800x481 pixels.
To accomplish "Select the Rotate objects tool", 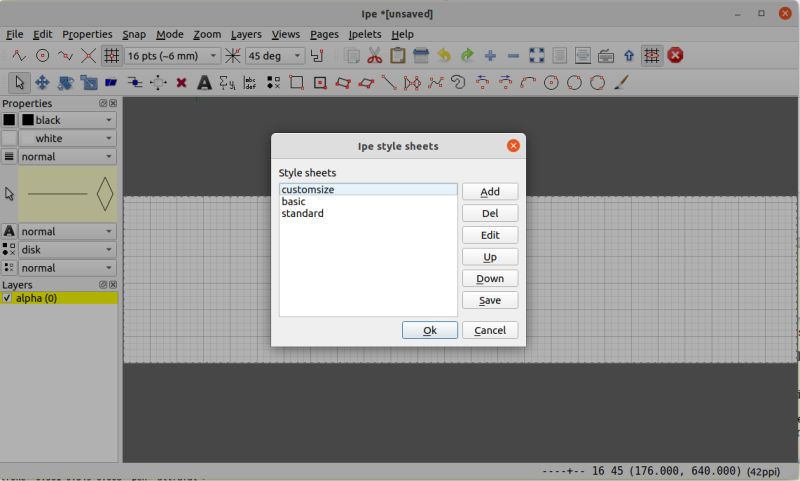I will pos(65,83).
